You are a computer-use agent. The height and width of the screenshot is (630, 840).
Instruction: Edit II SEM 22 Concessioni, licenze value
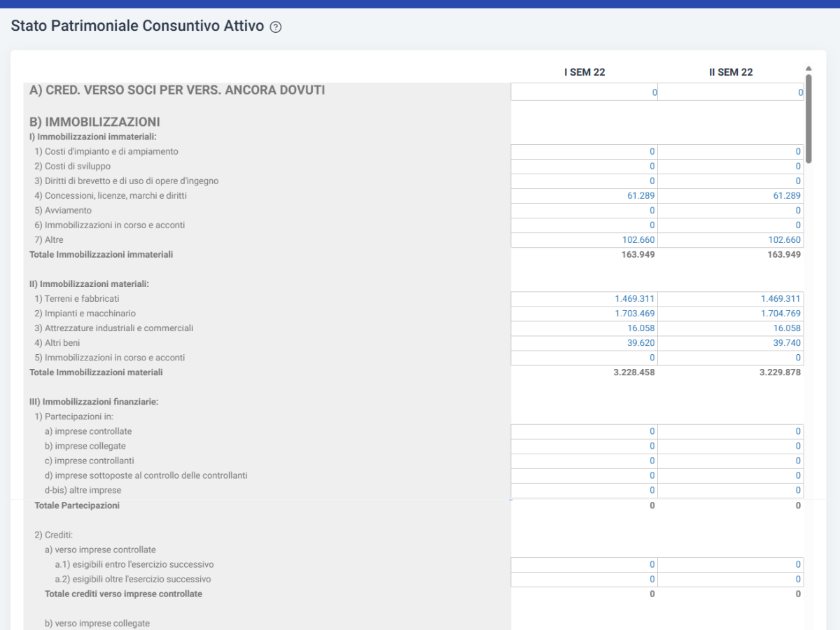[731, 196]
